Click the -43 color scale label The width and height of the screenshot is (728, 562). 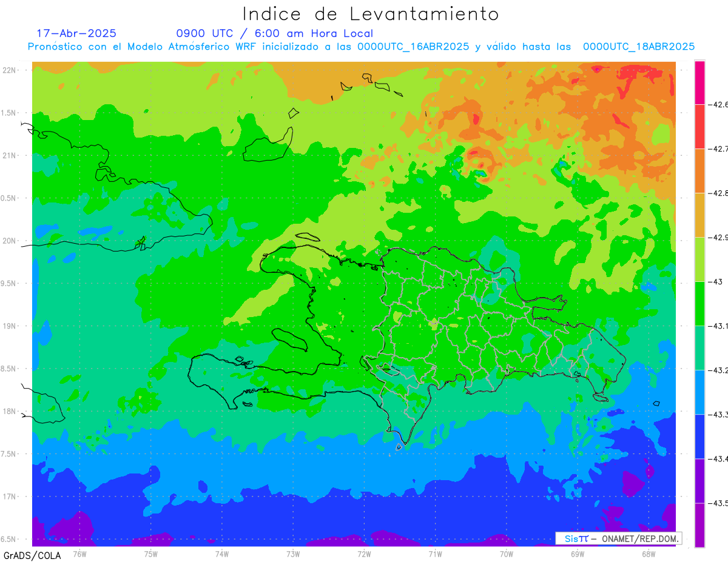pyautogui.click(x=716, y=281)
